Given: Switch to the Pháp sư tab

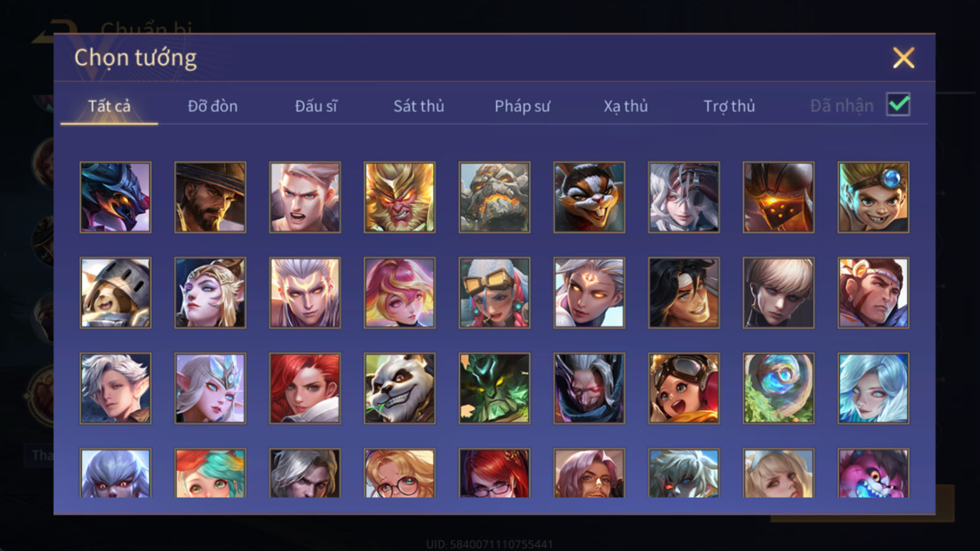Looking at the screenshot, I should [522, 106].
